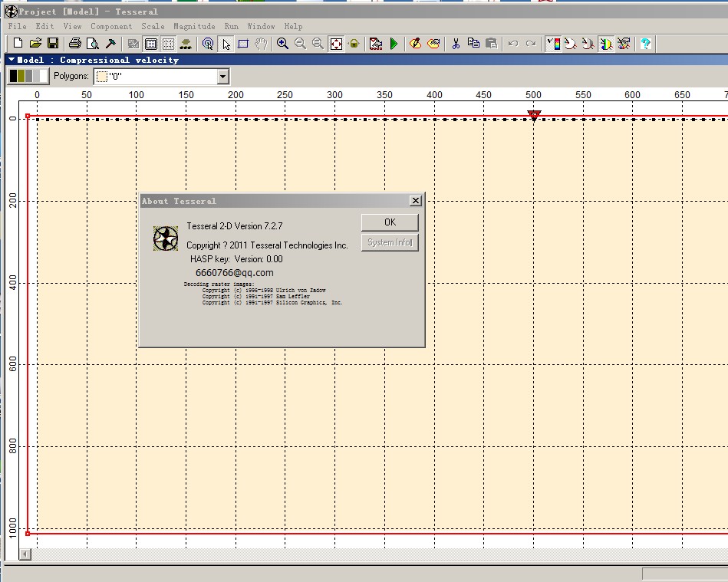Open the Window menu
The height and width of the screenshot is (582, 728).
(x=261, y=26)
